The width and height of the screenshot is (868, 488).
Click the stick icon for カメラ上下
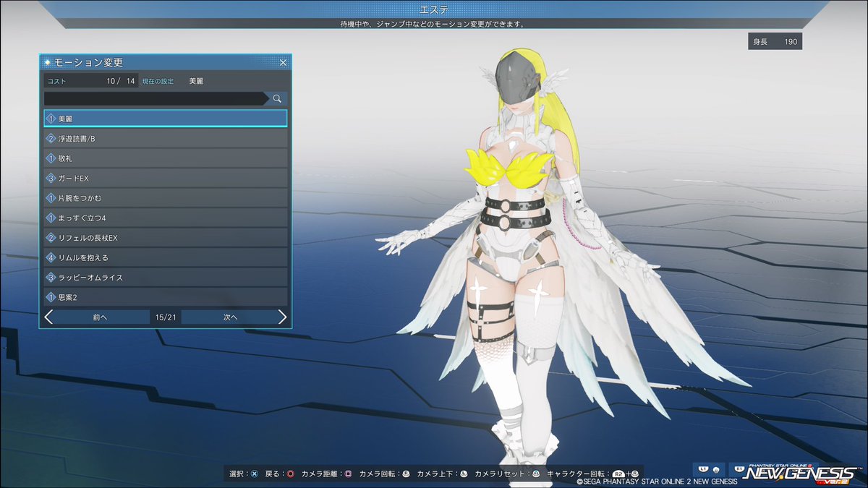click(464, 474)
